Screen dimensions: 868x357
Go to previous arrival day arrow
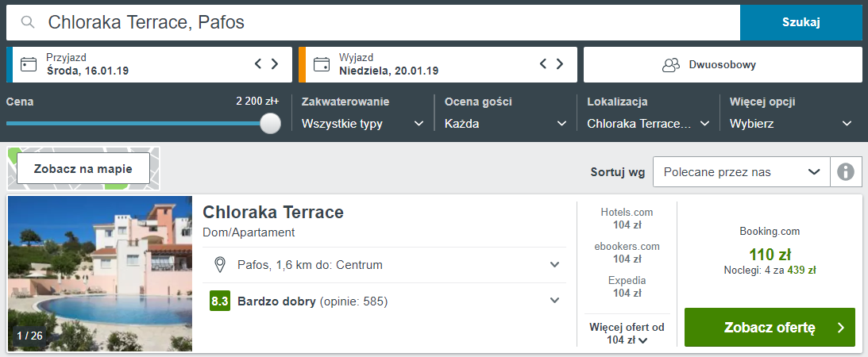(258, 63)
